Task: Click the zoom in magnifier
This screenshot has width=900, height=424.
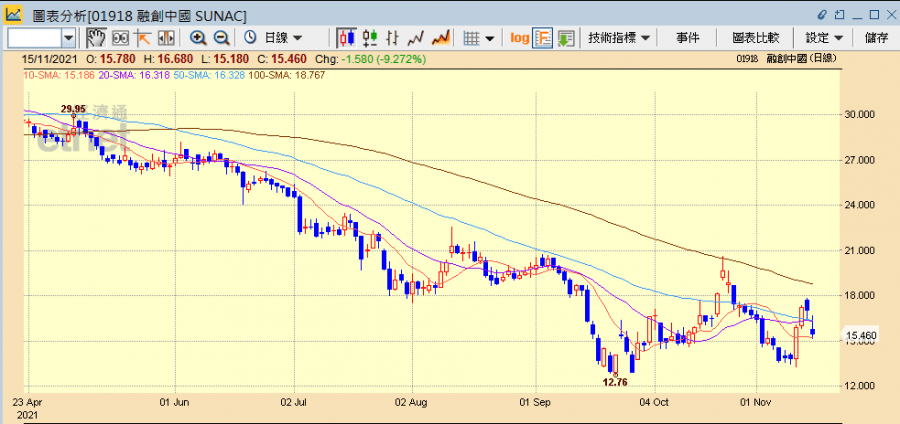Action: (198, 37)
